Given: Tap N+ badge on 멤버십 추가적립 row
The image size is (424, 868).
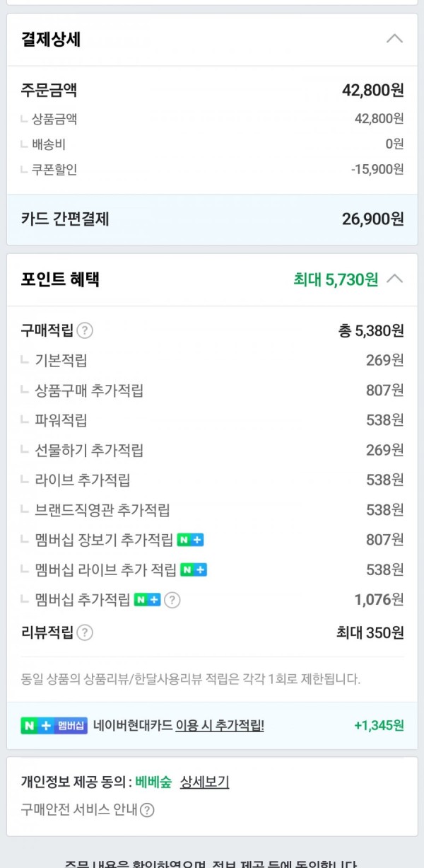Looking at the screenshot, I should 148,600.
